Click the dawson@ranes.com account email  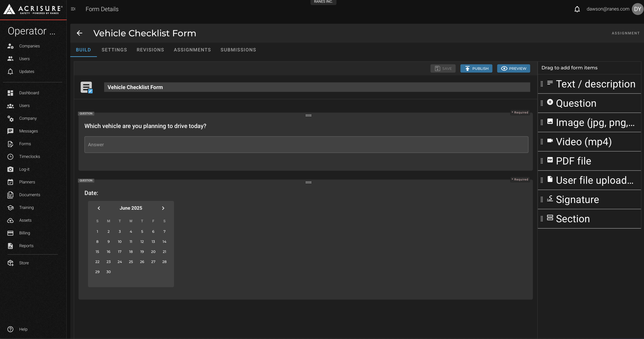click(x=608, y=9)
